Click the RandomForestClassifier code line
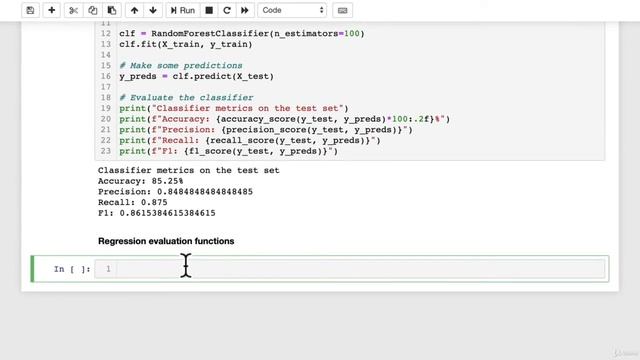 (242, 33)
